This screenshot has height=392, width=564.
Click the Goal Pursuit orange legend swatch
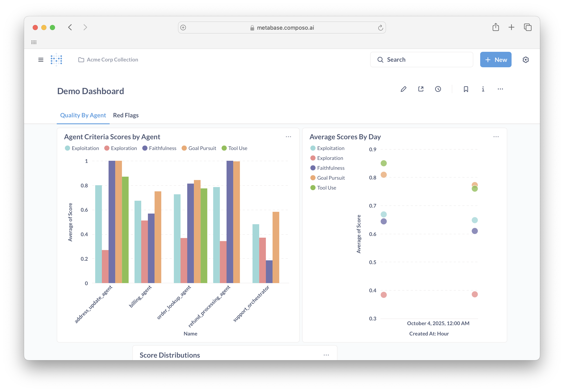point(184,148)
